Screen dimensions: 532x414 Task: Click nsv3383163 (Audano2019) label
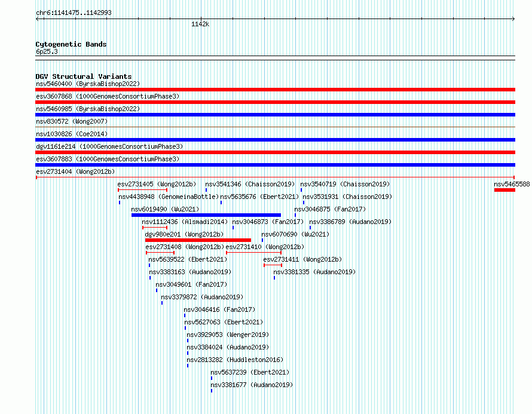point(190,272)
